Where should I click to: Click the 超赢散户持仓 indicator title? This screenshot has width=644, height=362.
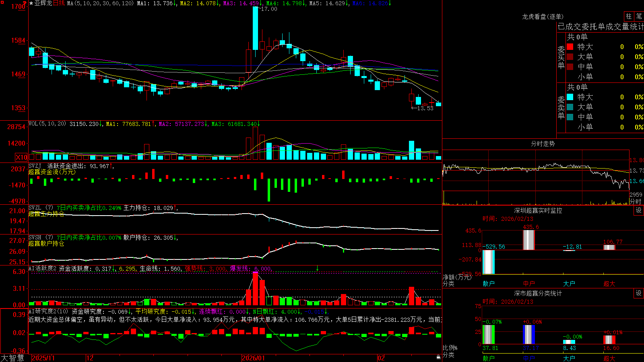pos(46,243)
